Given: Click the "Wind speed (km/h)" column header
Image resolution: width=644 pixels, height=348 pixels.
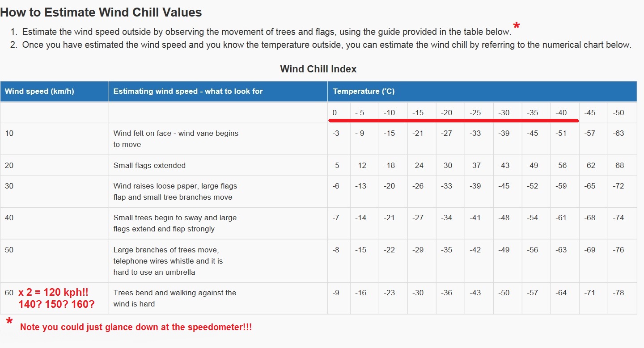Looking at the screenshot, I should click(39, 91).
